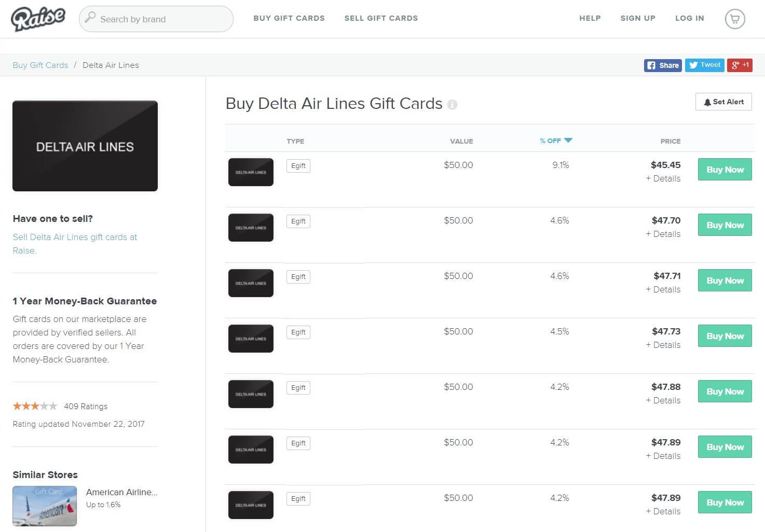Open the shopping cart icon

pos(734,19)
